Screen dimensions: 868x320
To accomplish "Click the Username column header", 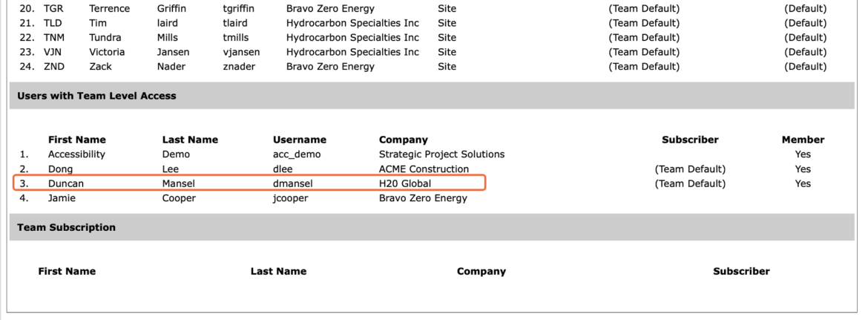I will coord(300,140).
